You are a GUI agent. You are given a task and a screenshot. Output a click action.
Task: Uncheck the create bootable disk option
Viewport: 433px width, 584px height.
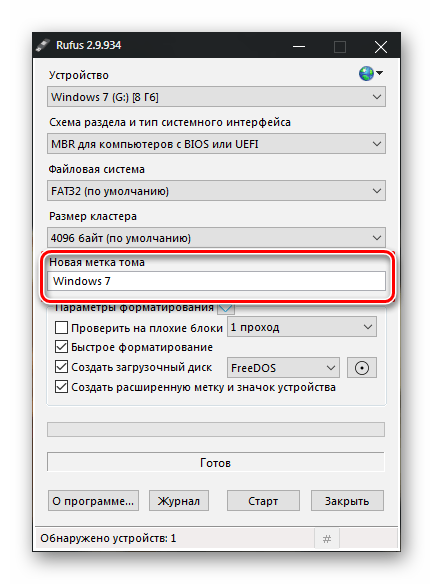tap(61, 367)
